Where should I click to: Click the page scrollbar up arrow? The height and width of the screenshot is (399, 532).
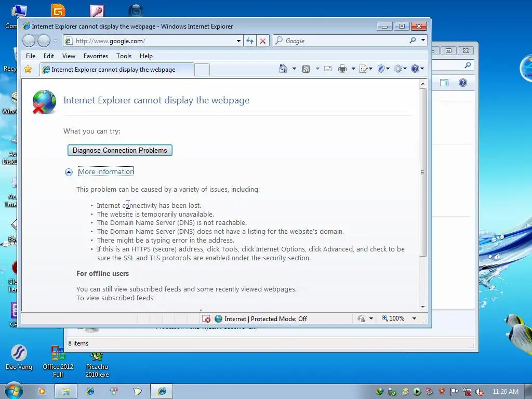click(423, 84)
